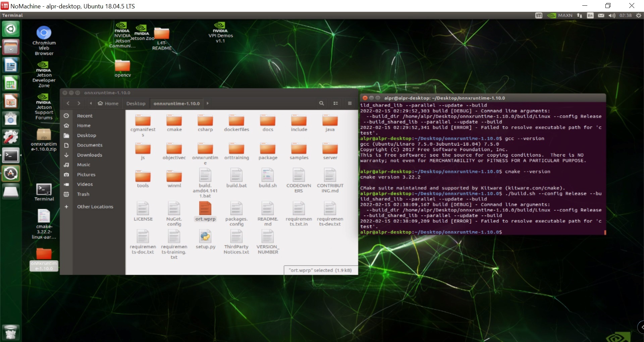The width and height of the screenshot is (644, 342).
Task: Open the java folder
Action: 330,123
